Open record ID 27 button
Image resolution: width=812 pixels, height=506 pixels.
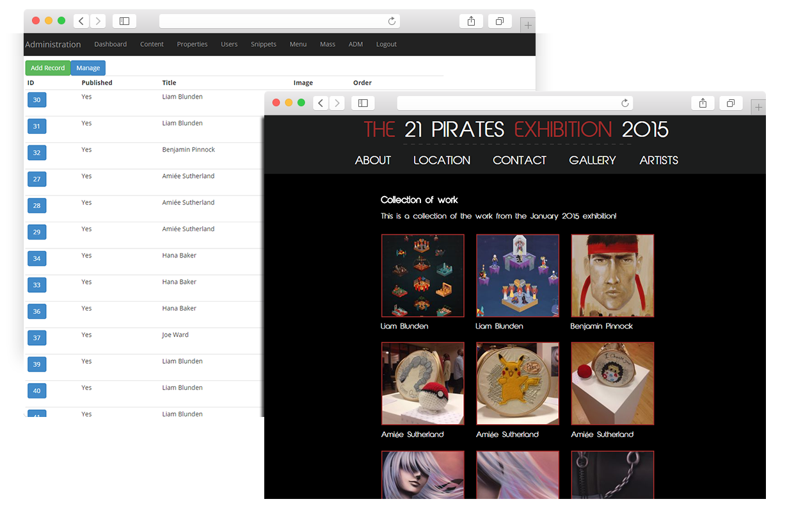point(36,179)
